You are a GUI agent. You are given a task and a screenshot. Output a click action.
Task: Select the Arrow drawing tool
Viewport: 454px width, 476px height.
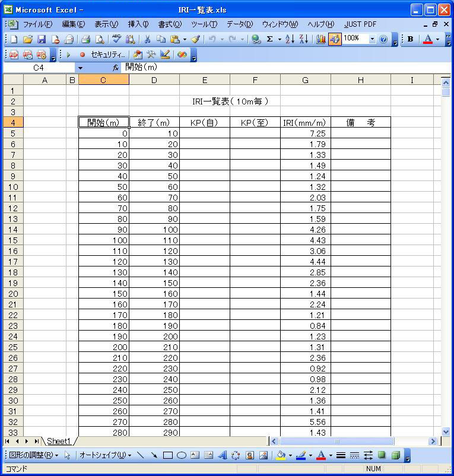coord(154,455)
